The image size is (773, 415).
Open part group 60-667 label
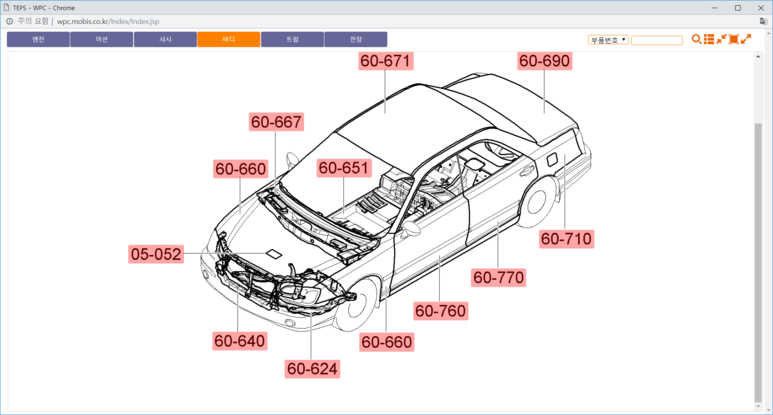[276, 122]
